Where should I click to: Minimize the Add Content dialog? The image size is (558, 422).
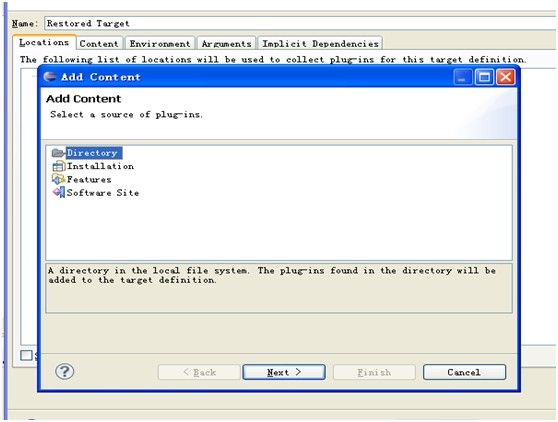tap(463, 77)
